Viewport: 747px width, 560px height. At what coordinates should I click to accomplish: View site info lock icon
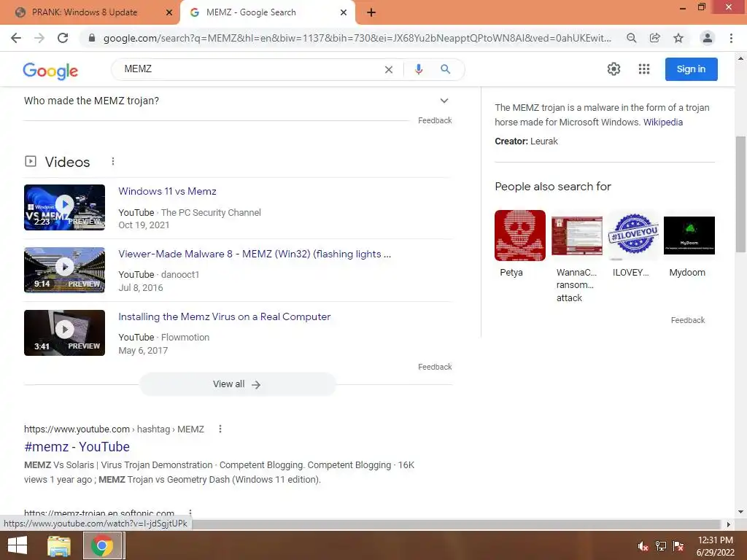pos(92,38)
